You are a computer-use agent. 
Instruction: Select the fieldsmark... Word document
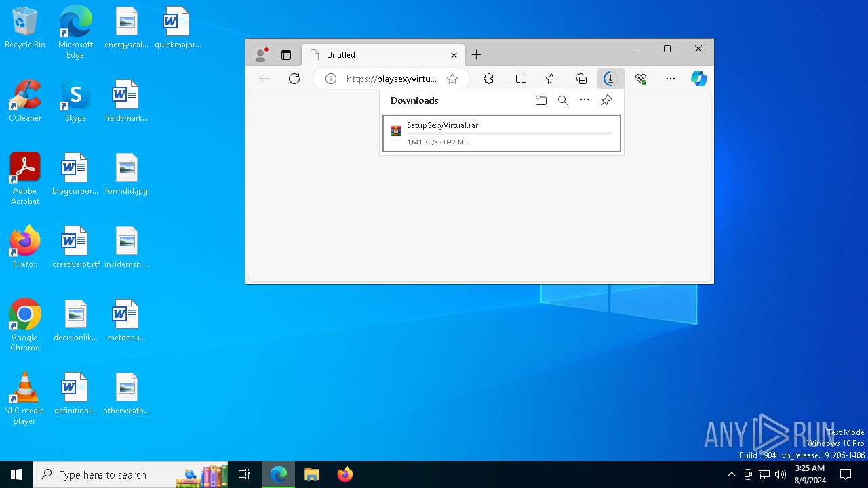click(126, 101)
